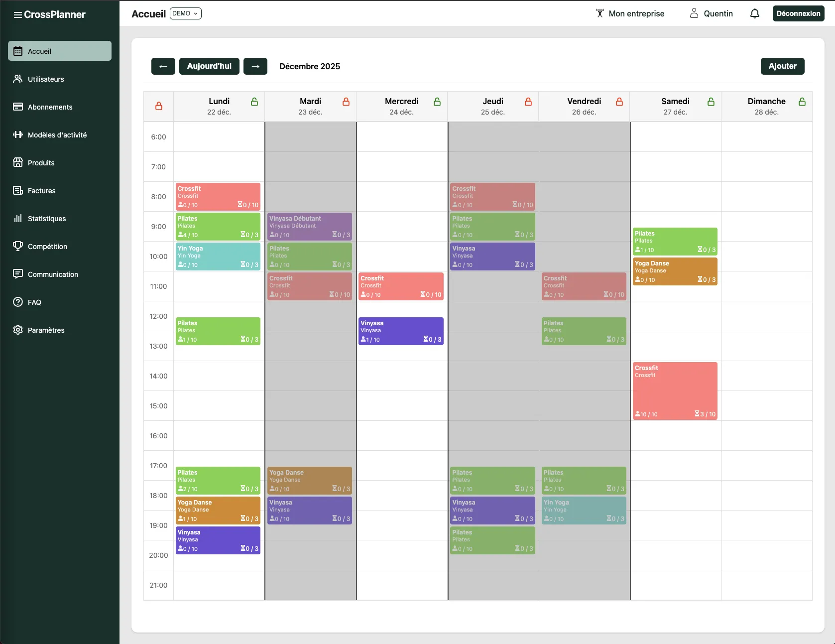835x644 pixels.
Task: Go to the next week with right arrow
Action: point(255,66)
